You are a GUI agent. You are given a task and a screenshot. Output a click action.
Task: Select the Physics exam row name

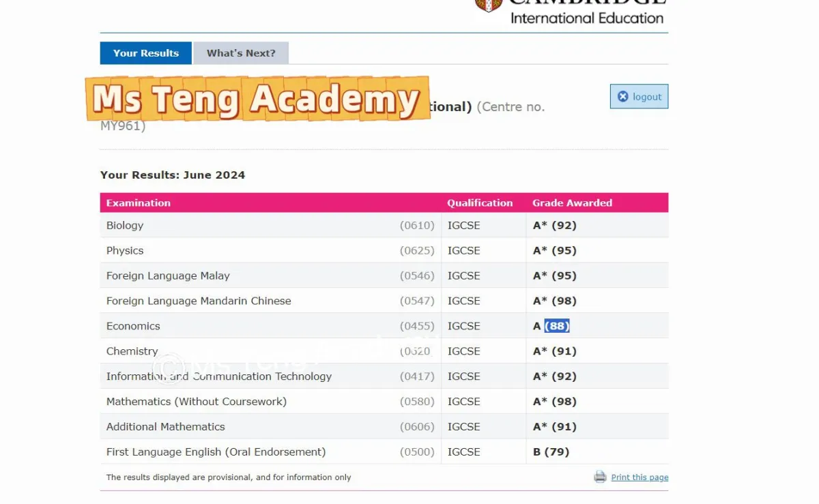(125, 250)
